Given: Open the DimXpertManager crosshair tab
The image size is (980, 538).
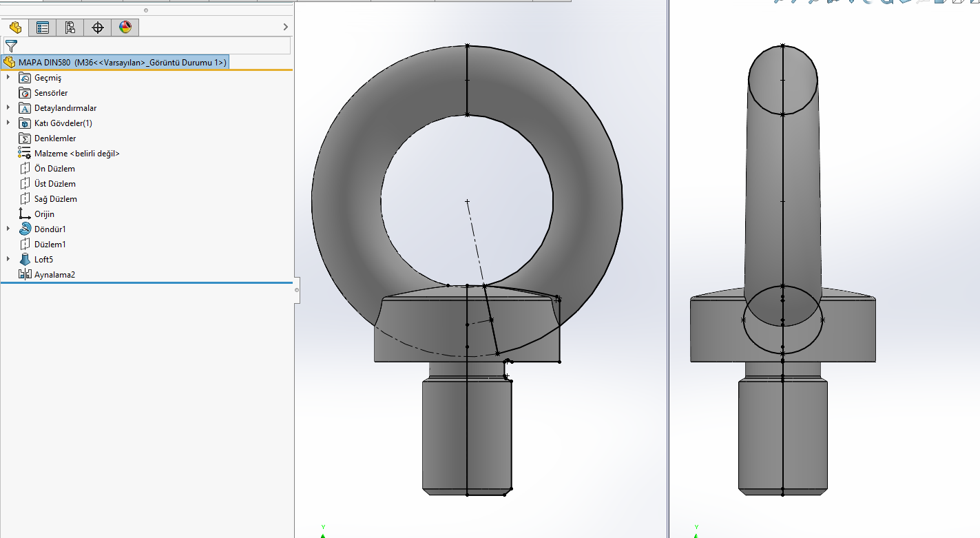Looking at the screenshot, I should click(x=98, y=28).
